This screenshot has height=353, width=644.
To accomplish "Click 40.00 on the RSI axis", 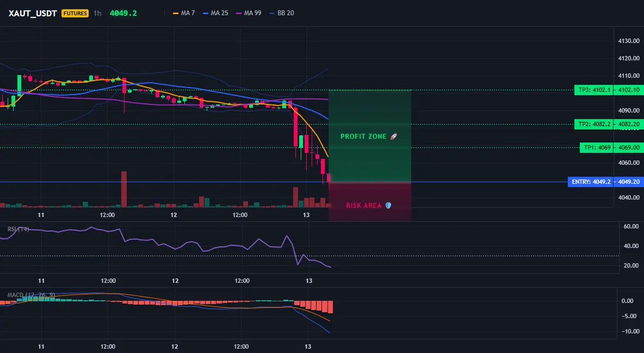I will coord(631,246).
